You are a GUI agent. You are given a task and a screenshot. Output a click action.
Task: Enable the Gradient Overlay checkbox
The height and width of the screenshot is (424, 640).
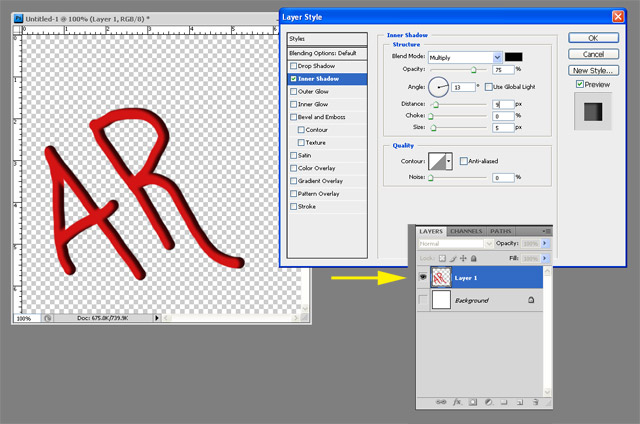pyautogui.click(x=293, y=181)
